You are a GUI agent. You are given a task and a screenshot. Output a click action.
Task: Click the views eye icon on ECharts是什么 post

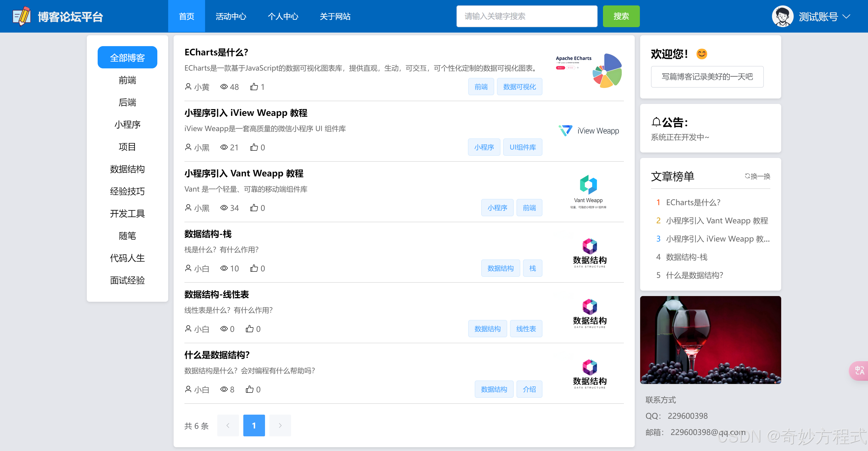(224, 87)
